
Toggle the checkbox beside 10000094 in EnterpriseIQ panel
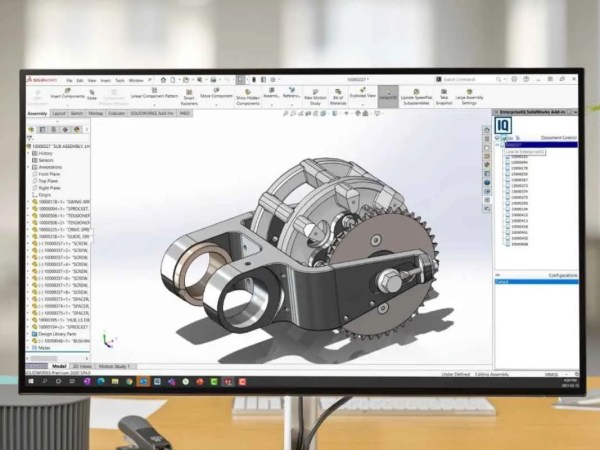(x=507, y=162)
